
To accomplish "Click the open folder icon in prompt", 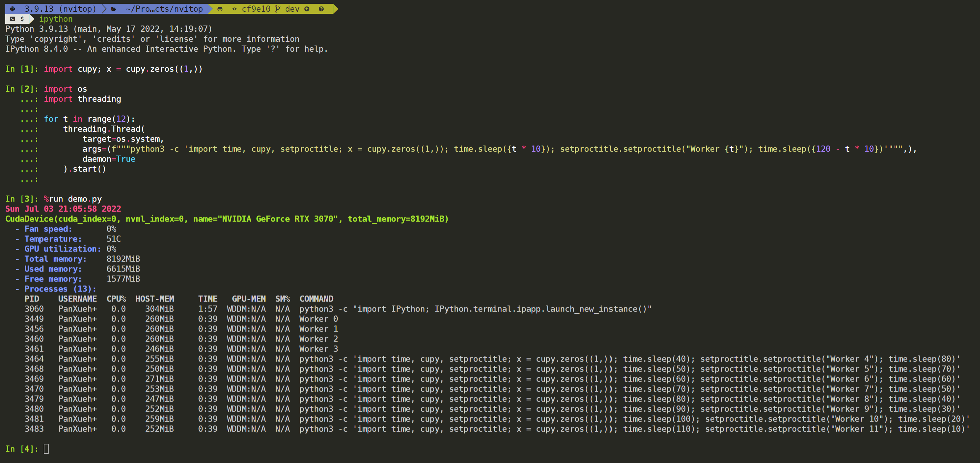I will click(113, 9).
